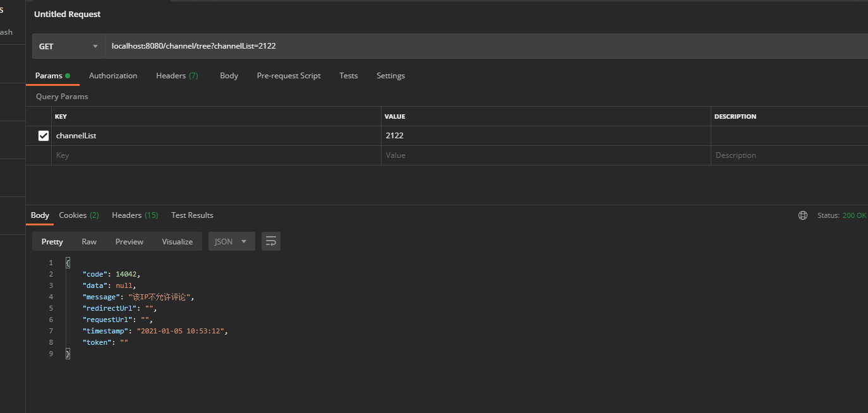Screen dimensions: 868x413
Task: Click the globe network icon beside Status
Action: click(x=803, y=215)
